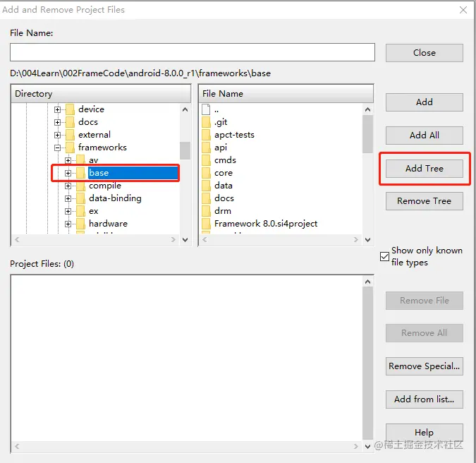Click the Add button
Image resolution: width=476 pixels, height=463 pixels.
point(424,102)
